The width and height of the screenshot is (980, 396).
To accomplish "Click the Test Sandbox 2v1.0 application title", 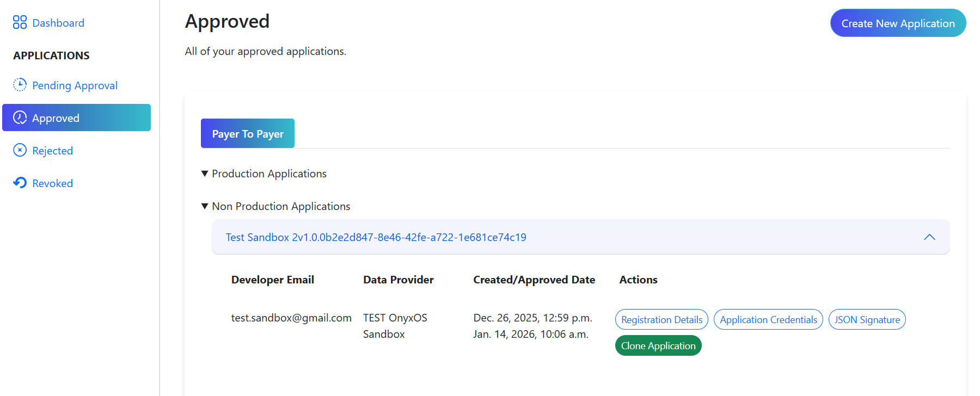I will [376, 237].
